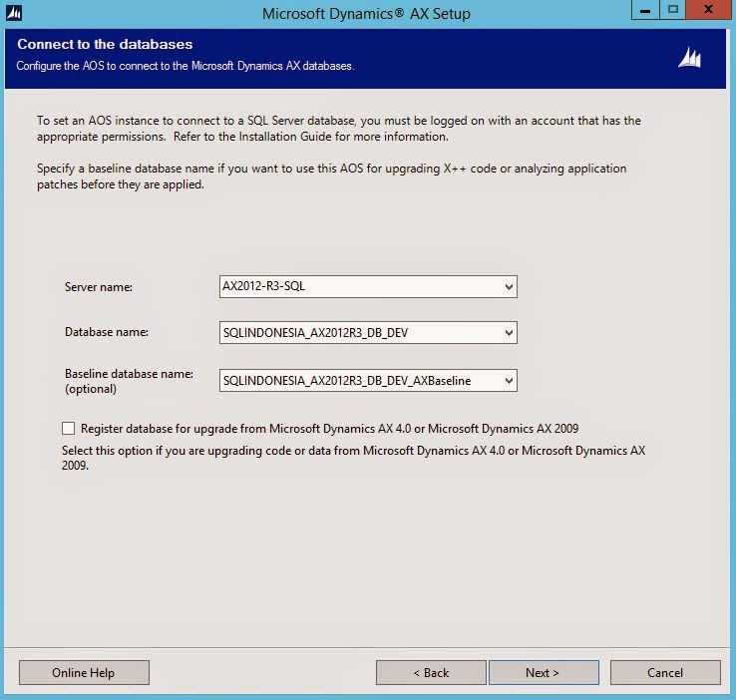736x700 pixels.
Task: Expand the Database name dropdown arrow
Action: [509, 333]
